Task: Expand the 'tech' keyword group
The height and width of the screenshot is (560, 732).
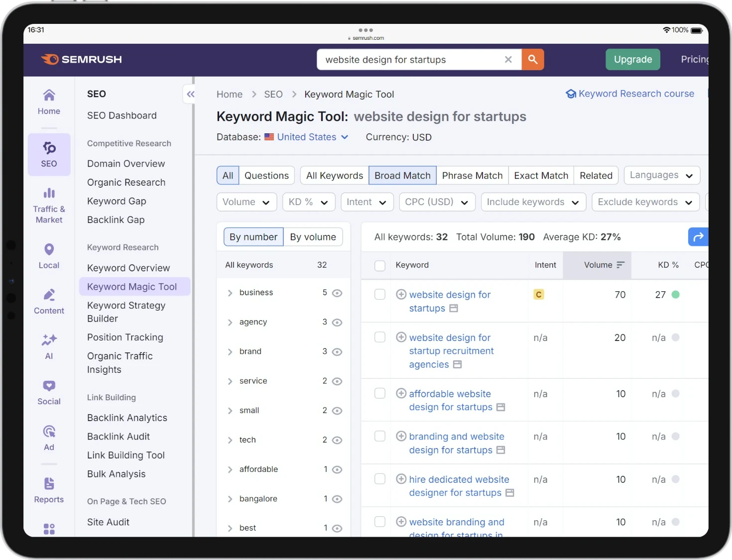Action: pos(230,440)
